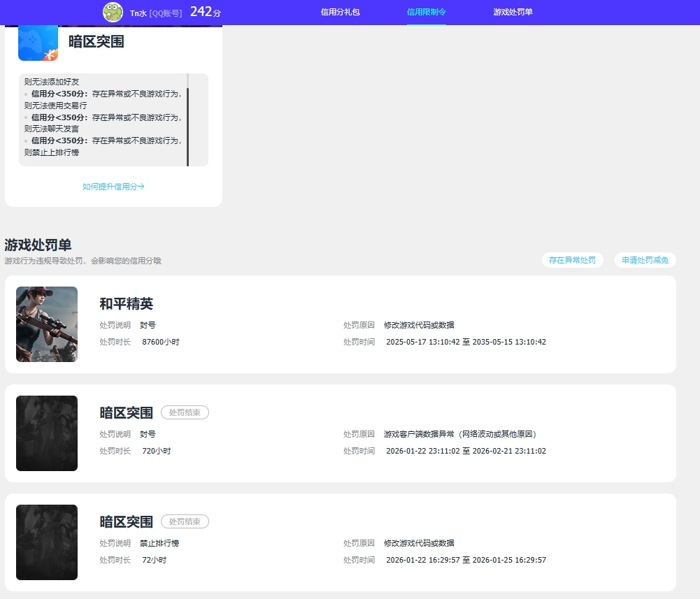
Task: Open the 和平精英 game thumbnail
Action: coord(47,324)
